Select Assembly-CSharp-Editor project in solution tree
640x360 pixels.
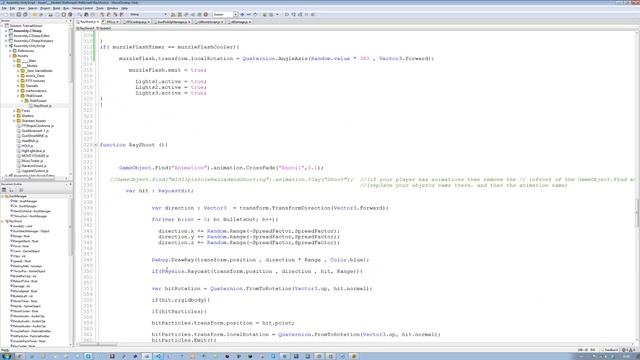point(31,36)
